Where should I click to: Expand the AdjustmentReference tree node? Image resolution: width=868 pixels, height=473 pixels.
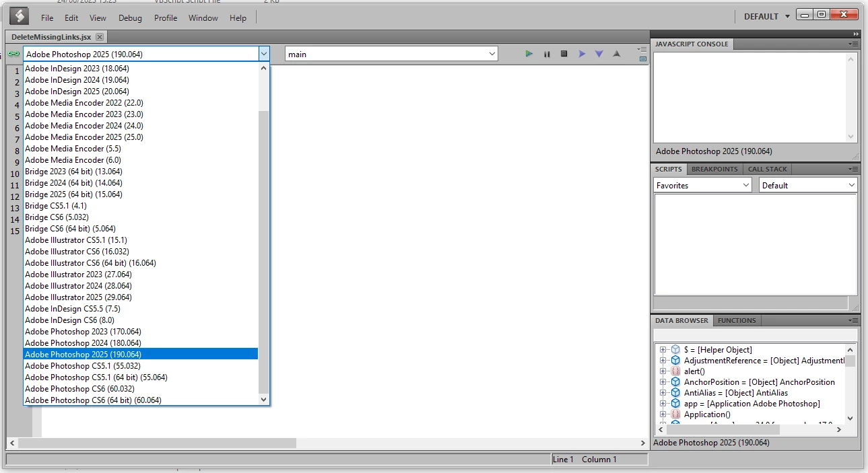663,361
